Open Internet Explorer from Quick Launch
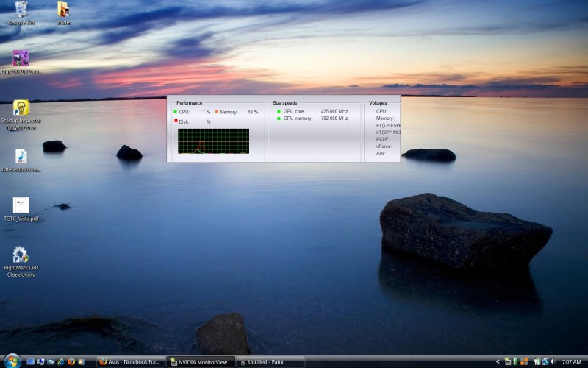Screen dimensions: 588x368 point(61,361)
